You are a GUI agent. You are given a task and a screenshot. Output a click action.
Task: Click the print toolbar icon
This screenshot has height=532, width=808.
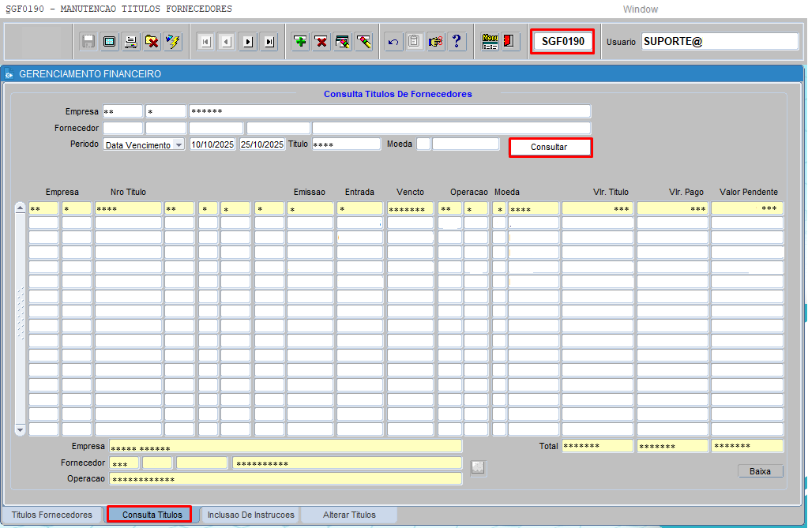pos(130,42)
